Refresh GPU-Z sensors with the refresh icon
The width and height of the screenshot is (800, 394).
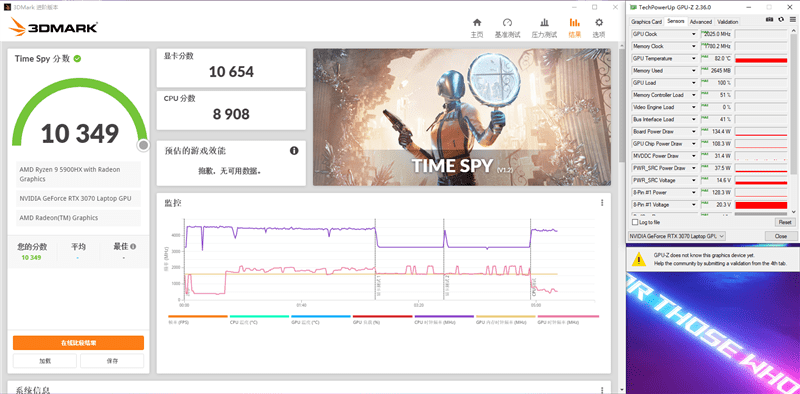point(781,19)
